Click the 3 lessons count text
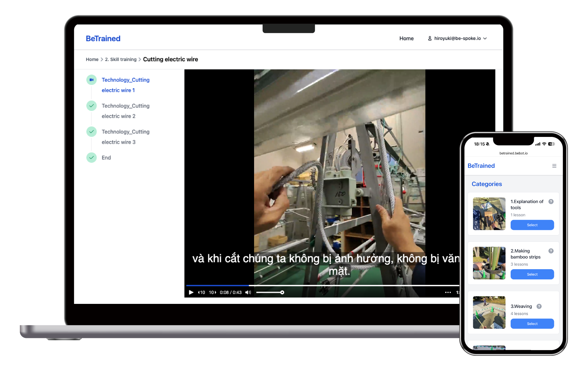Viewport: 588px width, 368px height. pos(519,264)
